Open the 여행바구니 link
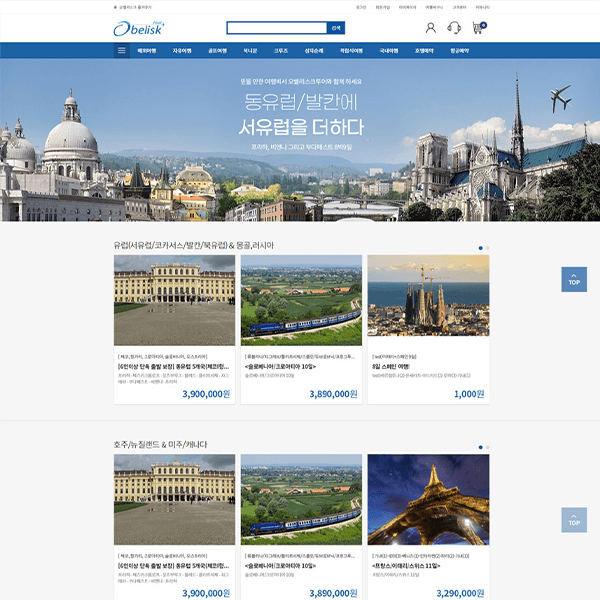Image resolution: width=600 pixels, height=600 pixels. click(434, 7)
